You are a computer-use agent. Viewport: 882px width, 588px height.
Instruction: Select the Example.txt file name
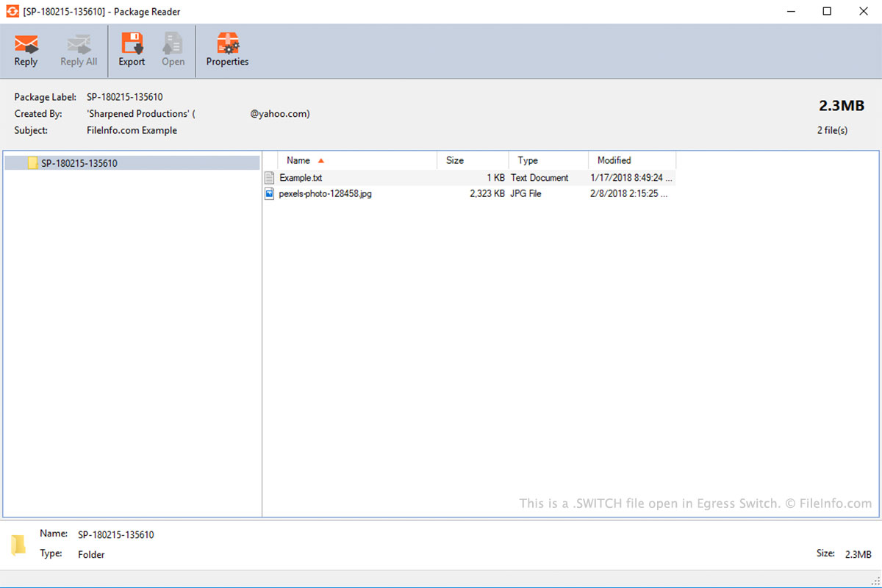click(x=301, y=178)
